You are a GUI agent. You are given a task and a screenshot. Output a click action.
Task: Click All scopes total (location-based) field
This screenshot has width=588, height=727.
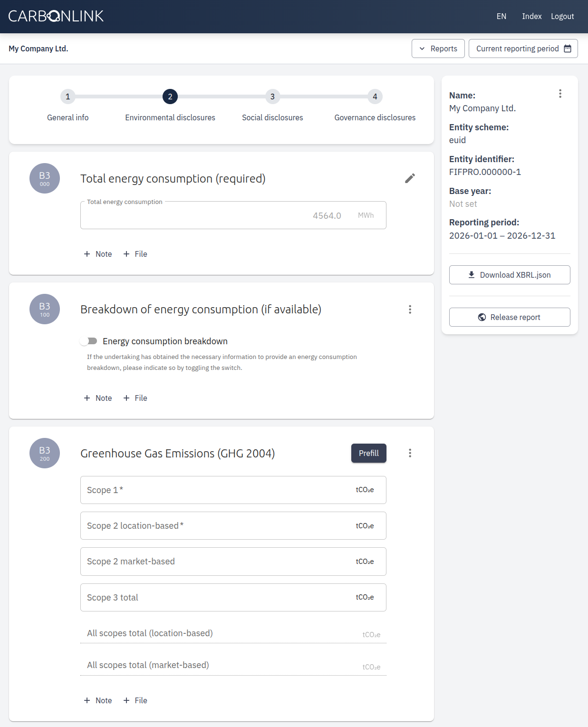click(x=233, y=633)
